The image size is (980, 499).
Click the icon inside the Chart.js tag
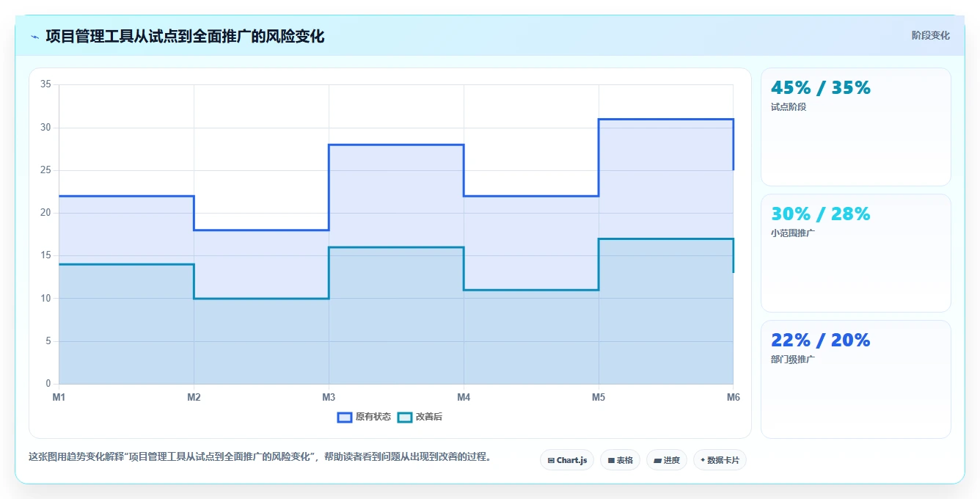click(x=551, y=461)
